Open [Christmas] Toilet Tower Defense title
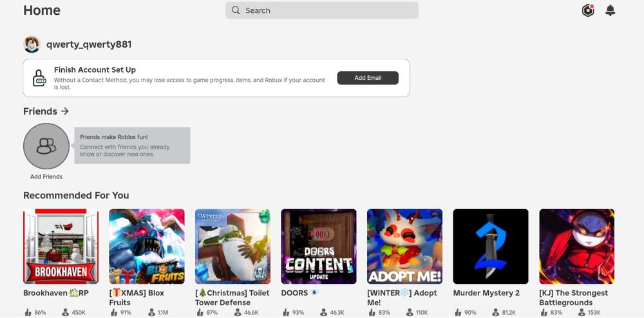This screenshot has width=644, height=318. 232,298
